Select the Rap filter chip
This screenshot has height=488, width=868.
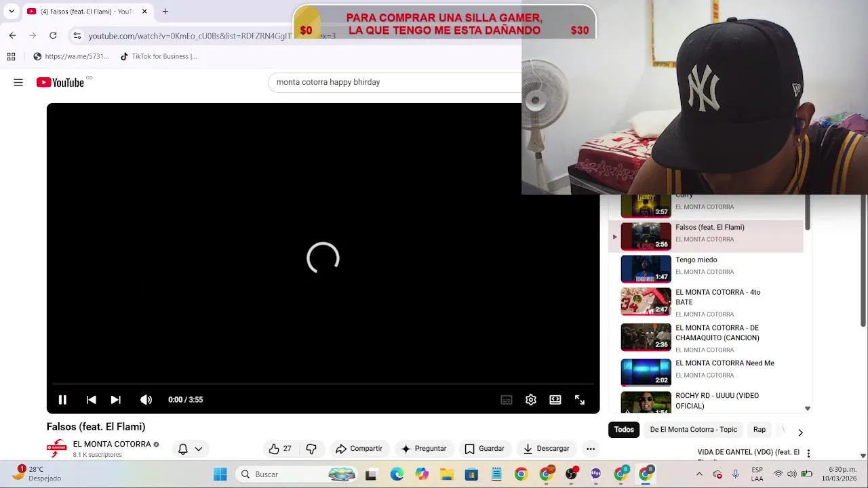pyautogui.click(x=759, y=430)
